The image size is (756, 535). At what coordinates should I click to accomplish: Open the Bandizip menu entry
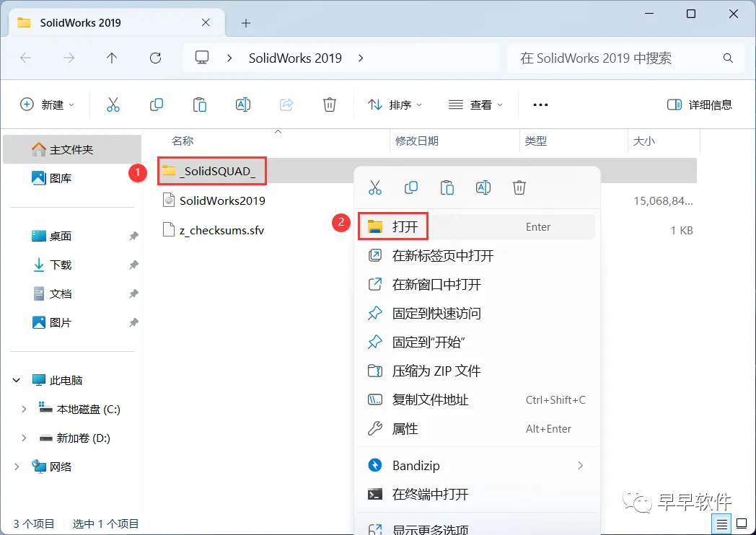point(477,466)
